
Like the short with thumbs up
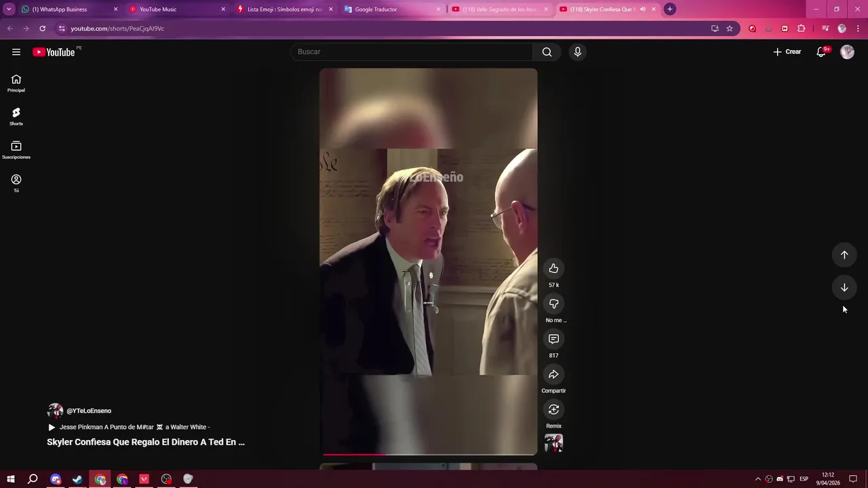point(553,268)
